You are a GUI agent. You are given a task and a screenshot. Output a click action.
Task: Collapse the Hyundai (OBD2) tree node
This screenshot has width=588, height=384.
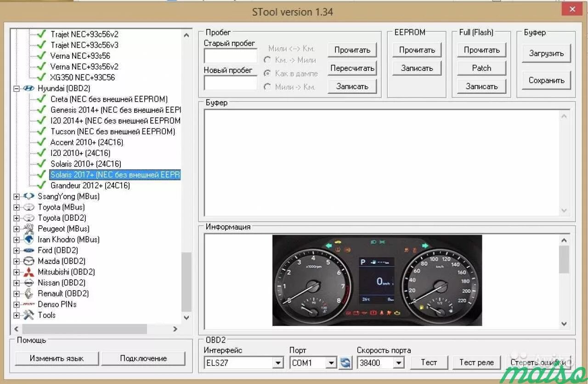point(17,88)
